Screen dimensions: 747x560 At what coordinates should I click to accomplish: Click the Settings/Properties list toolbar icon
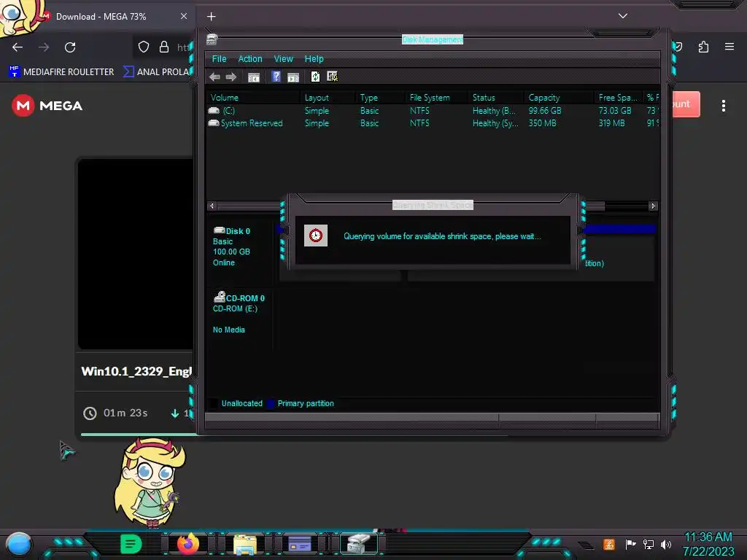tap(332, 76)
